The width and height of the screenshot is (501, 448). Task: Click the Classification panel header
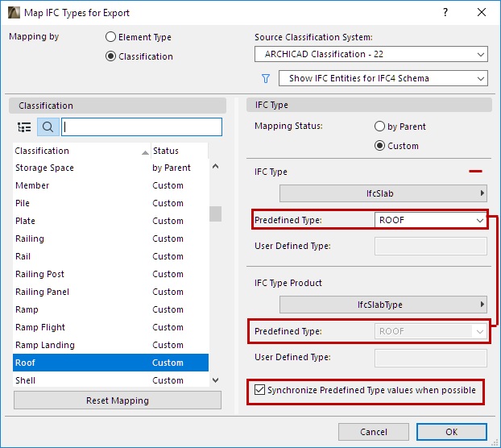point(118,106)
